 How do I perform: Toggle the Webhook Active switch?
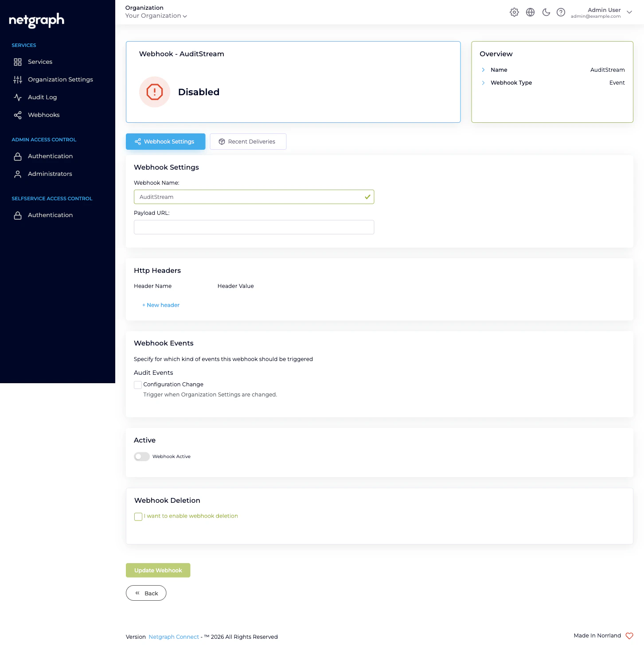click(x=141, y=456)
